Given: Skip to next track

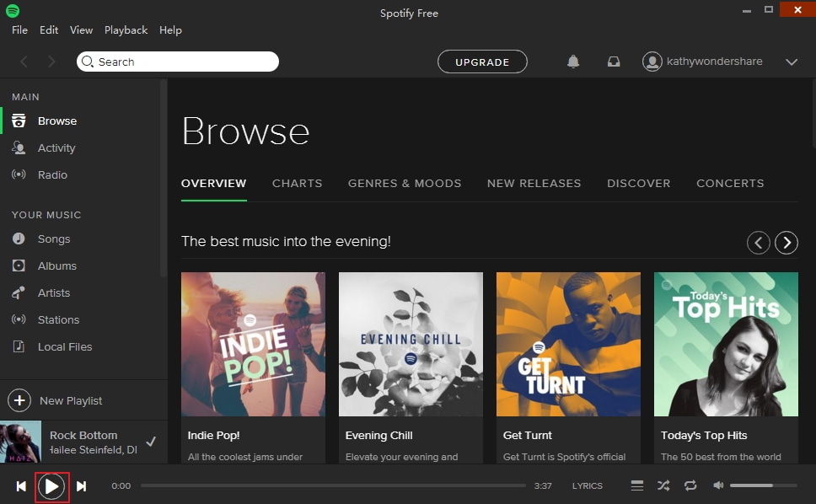Looking at the screenshot, I should pos(81,486).
